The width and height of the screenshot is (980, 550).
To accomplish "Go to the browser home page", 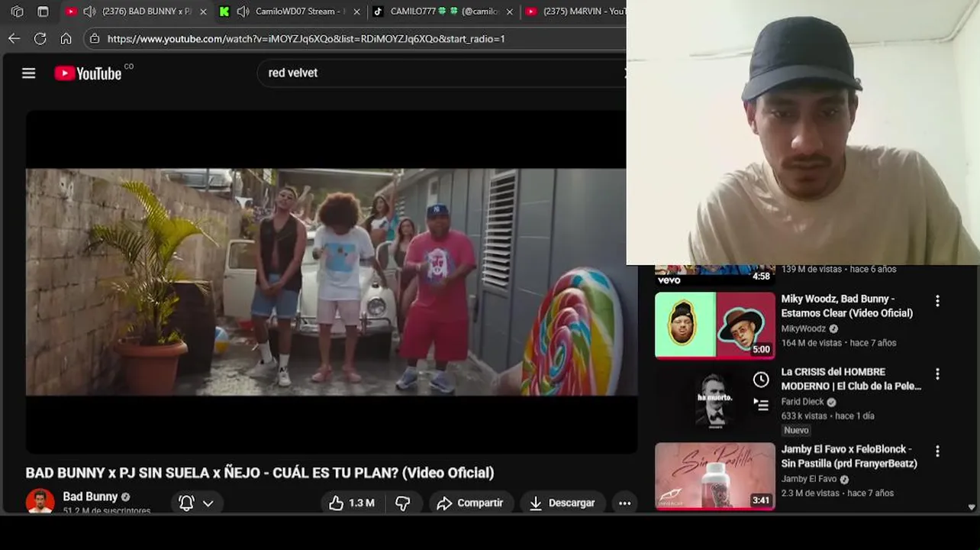I will pos(66,38).
